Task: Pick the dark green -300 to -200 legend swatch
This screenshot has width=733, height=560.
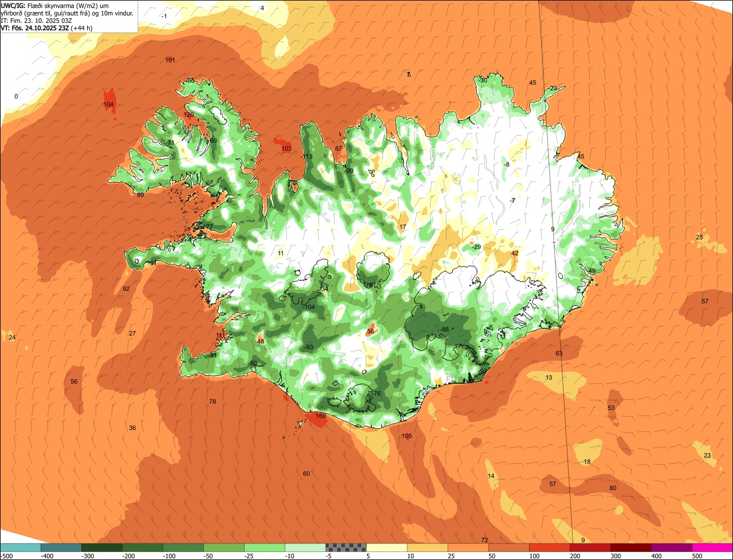Action: click(102, 547)
